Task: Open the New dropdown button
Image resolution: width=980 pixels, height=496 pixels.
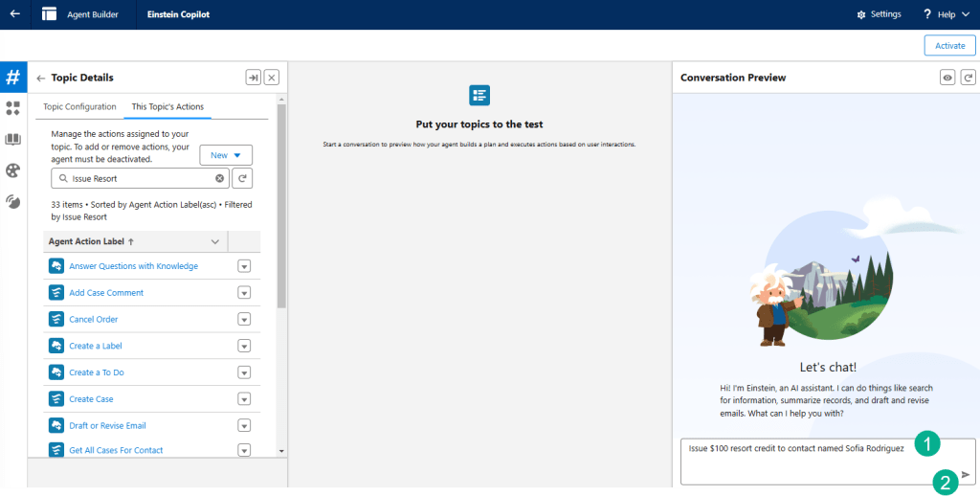Action: (226, 155)
